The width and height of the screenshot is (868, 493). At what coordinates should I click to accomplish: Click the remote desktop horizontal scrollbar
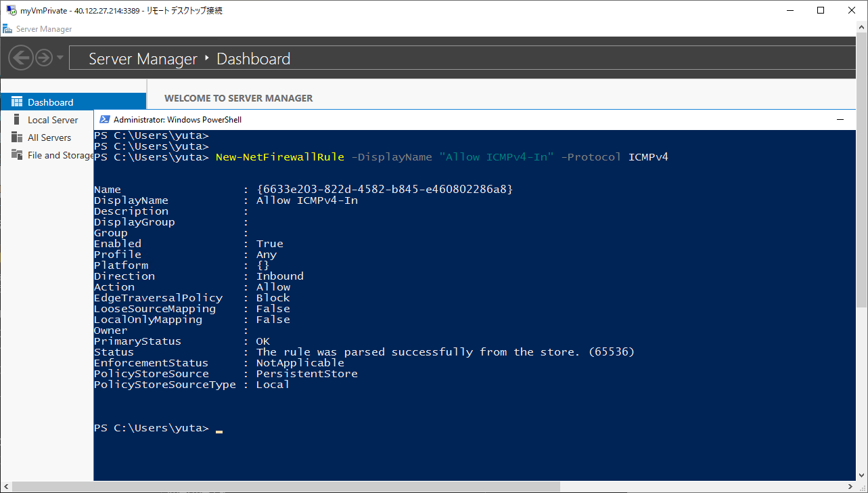click(x=285, y=487)
